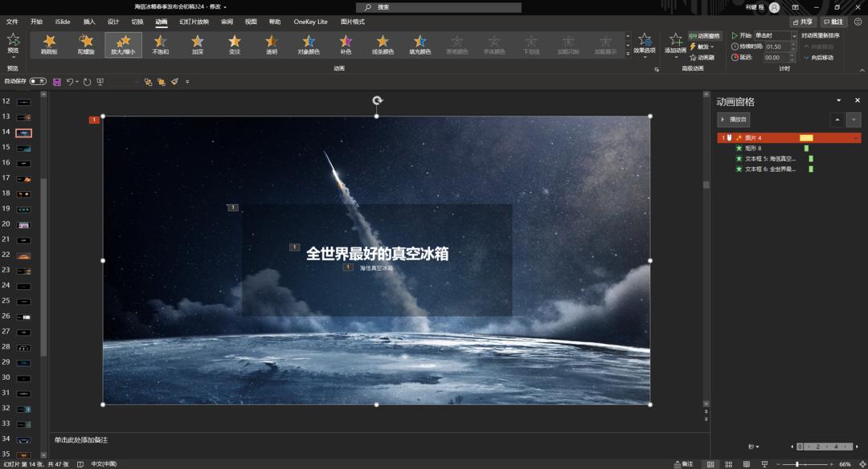868x469 pixels.
Task: Open the 幻灯片放映 slideshow tab
Action: [x=194, y=22]
